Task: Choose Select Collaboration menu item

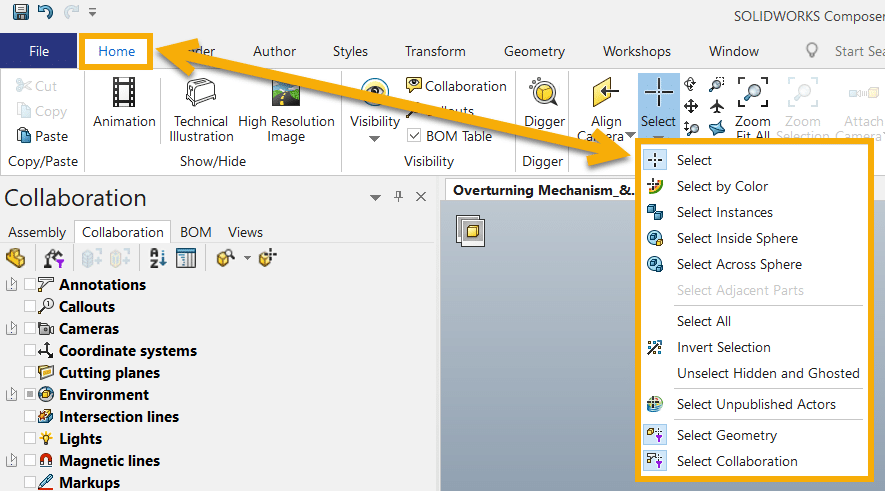Action: [754, 461]
